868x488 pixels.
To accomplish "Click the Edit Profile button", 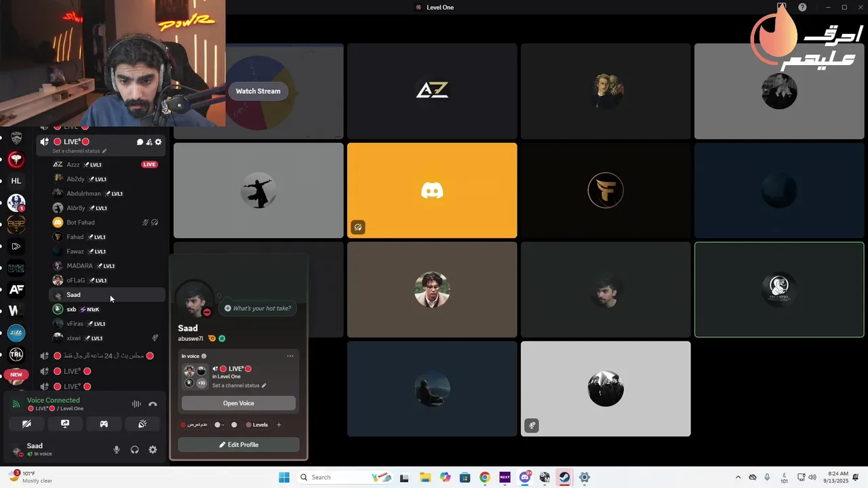I will coord(239,445).
